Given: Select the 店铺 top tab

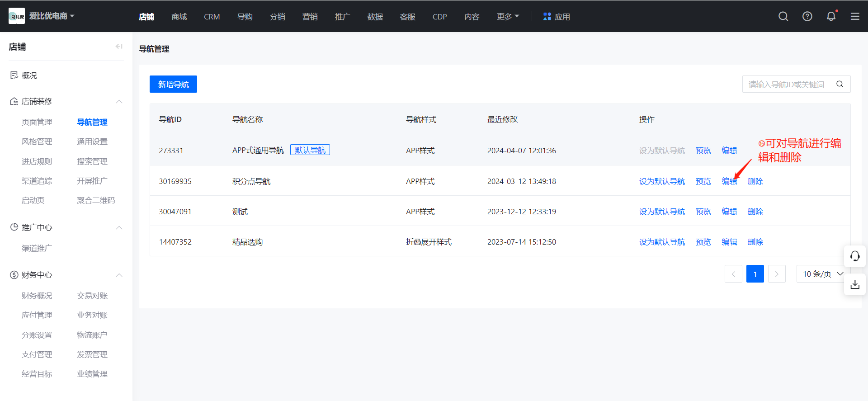Looking at the screenshot, I should pos(146,17).
